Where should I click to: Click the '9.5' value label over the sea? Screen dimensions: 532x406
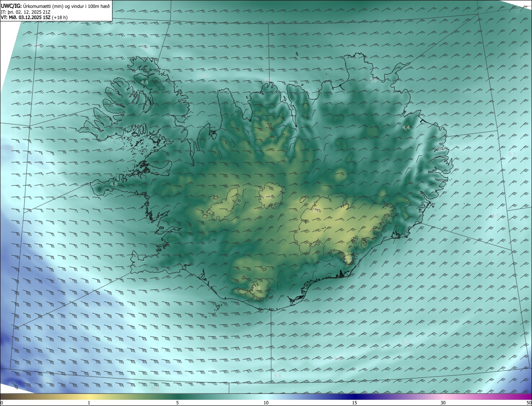point(495,216)
